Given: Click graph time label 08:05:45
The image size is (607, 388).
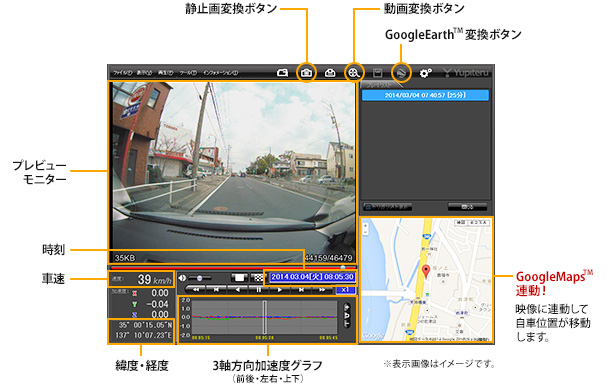Looking at the screenshot, I should [328, 338].
